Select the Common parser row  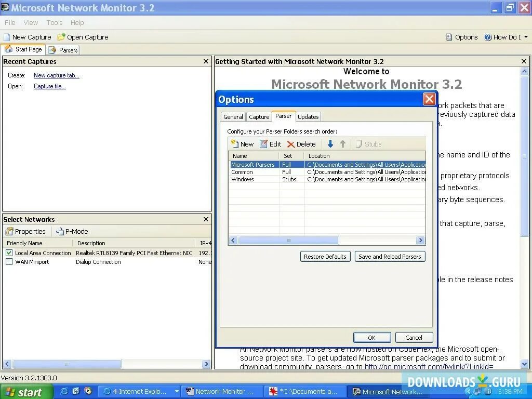point(327,172)
